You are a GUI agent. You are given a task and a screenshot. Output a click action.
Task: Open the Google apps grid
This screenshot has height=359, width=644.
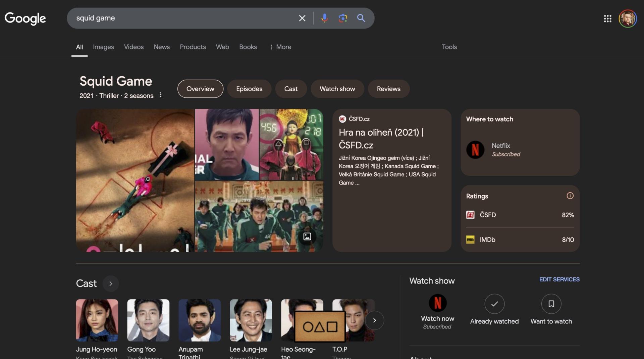(x=607, y=18)
